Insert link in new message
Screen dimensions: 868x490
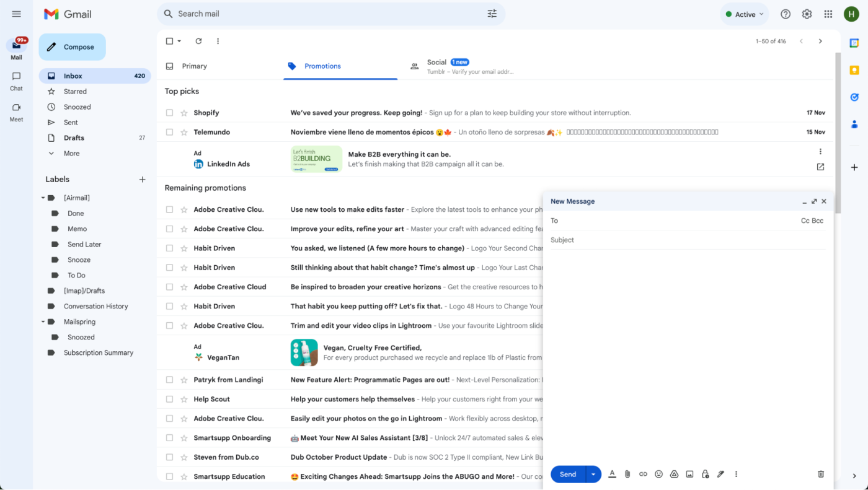click(x=643, y=474)
